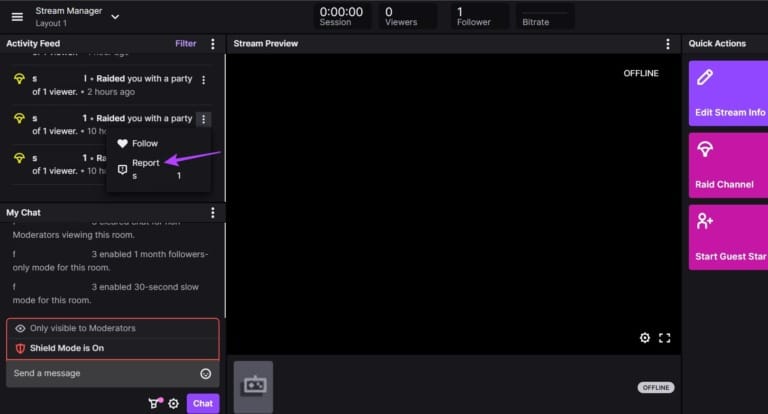Click the OFFLINE status pill badge
Image resolution: width=768 pixels, height=414 pixels.
[656, 388]
